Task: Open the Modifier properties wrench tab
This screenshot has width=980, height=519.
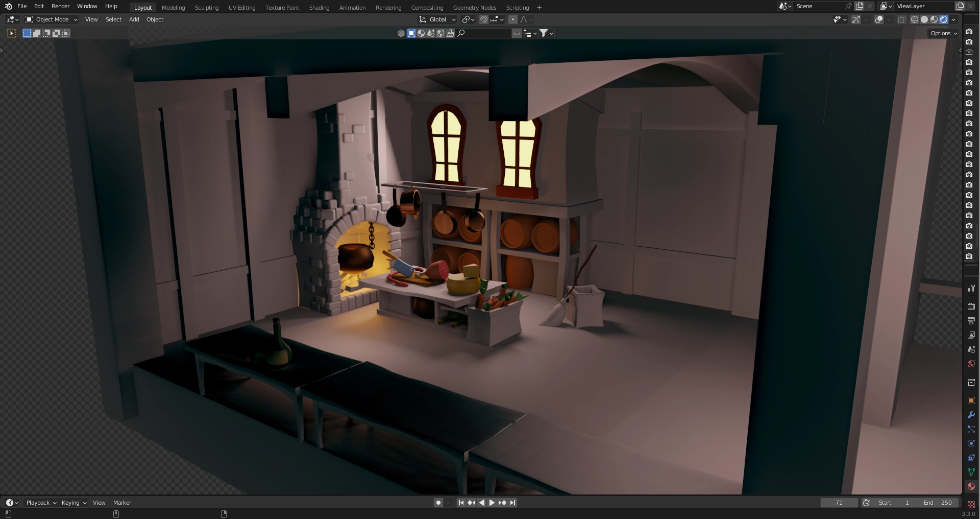Action: click(x=971, y=415)
